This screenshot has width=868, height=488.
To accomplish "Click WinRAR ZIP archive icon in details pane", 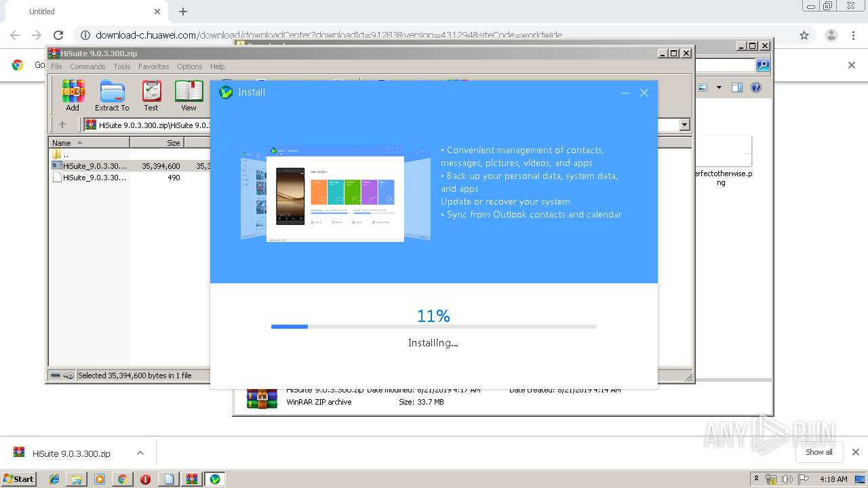I will [262, 399].
